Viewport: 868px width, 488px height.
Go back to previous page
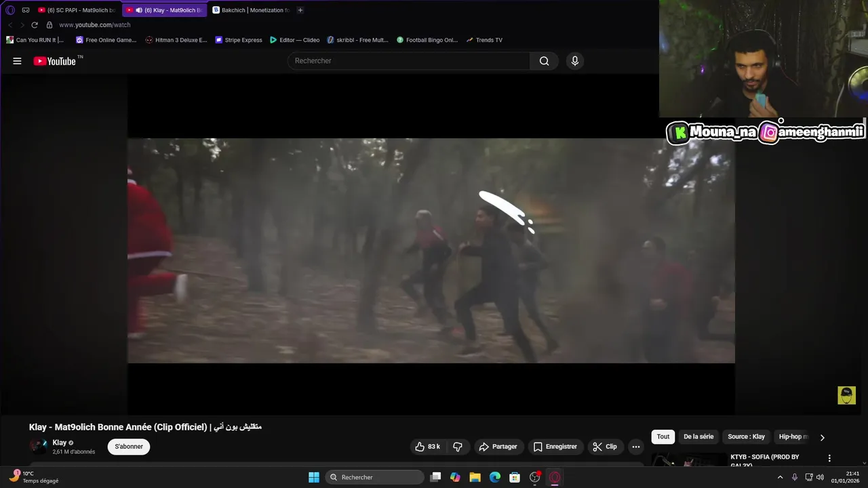[x=10, y=25]
